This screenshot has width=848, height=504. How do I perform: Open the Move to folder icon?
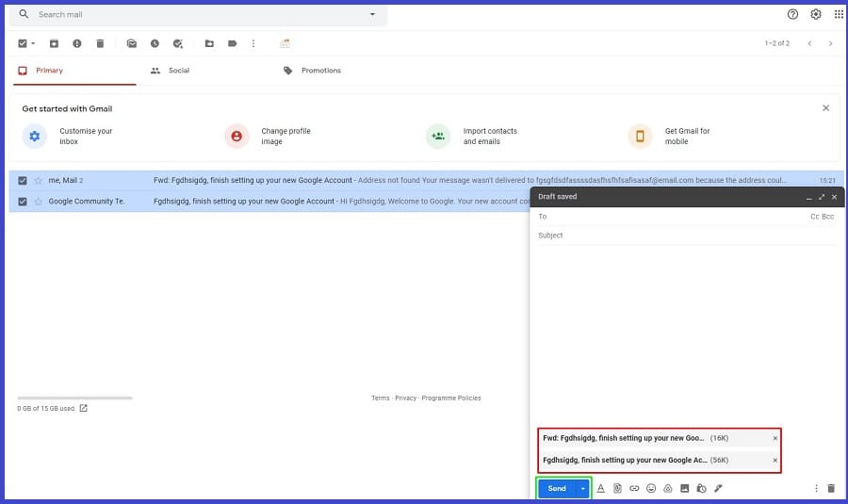coord(209,43)
